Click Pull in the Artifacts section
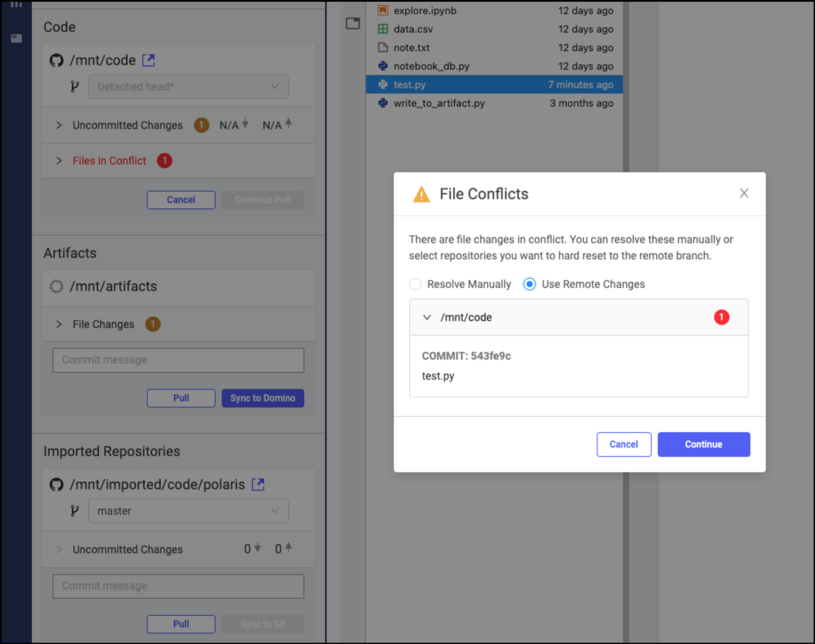Viewport: 815px width, 644px height. tap(181, 398)
